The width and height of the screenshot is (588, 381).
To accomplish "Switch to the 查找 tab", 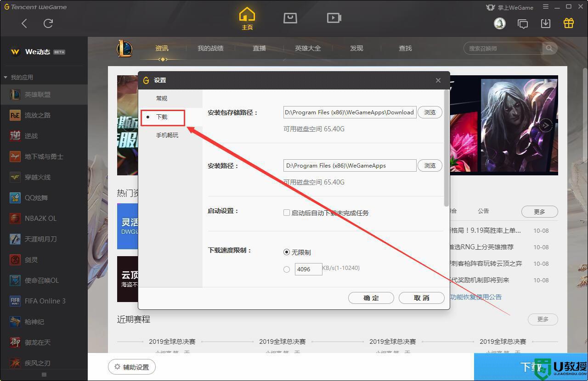I will coord(405,48).
